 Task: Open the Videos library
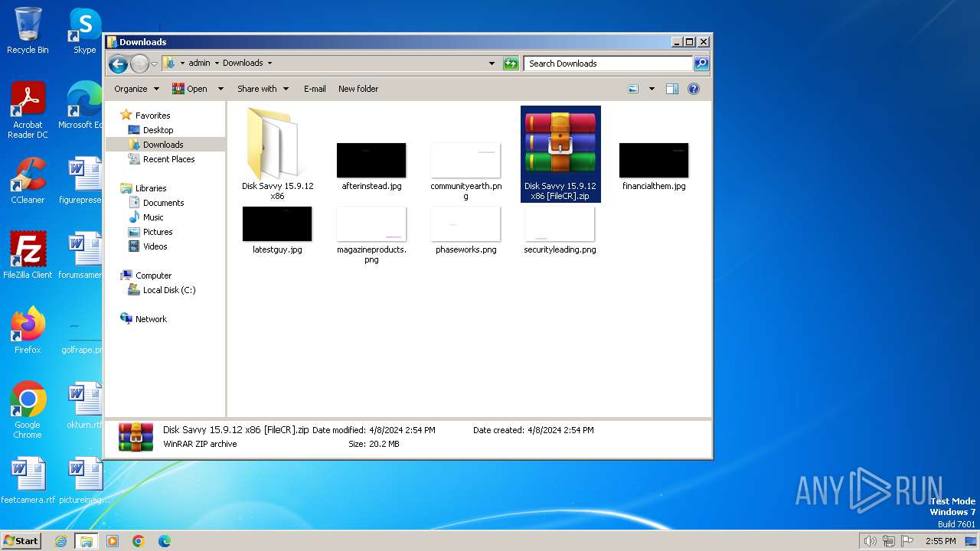[155, 246]
